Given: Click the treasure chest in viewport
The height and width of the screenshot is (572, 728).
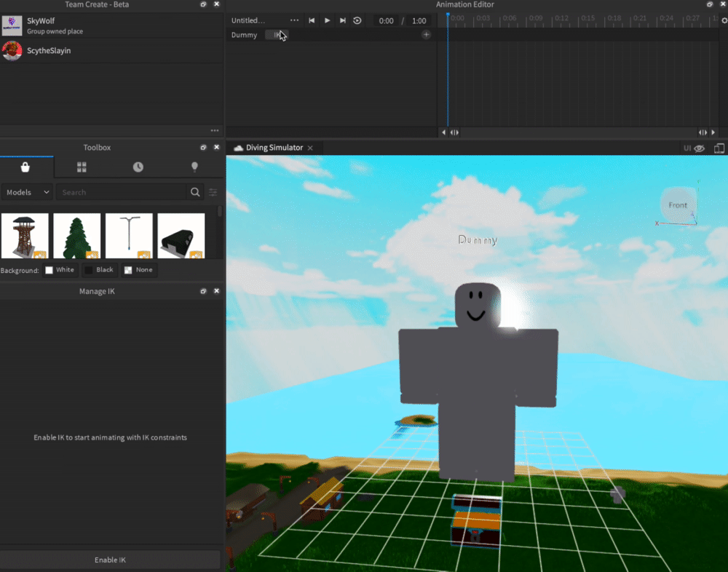Looking at the screenshot, I should (476, 521).
